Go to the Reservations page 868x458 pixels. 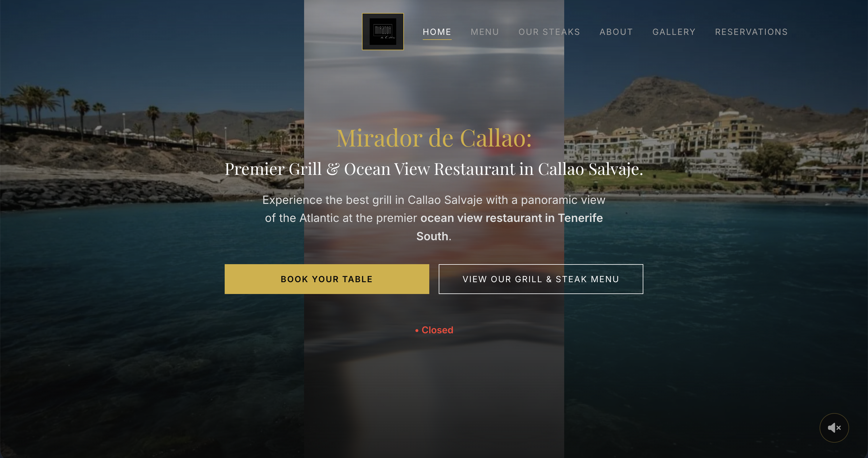[751, 32]
